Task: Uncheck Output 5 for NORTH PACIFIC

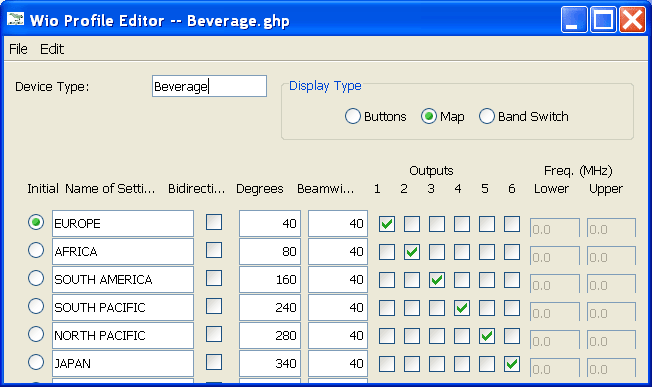Action: [x=487, y=336]
